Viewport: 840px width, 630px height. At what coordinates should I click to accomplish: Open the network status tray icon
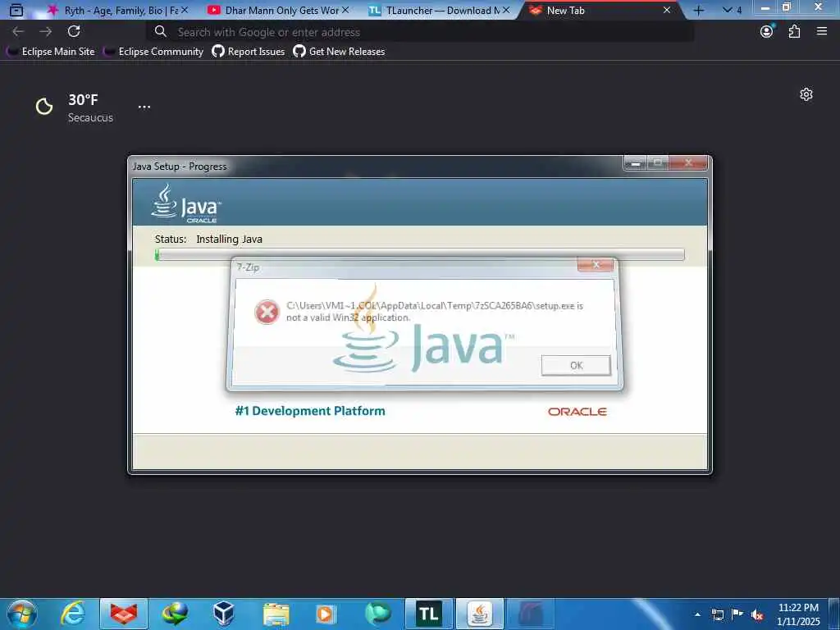pyautogui.click(x=717, y=614)
